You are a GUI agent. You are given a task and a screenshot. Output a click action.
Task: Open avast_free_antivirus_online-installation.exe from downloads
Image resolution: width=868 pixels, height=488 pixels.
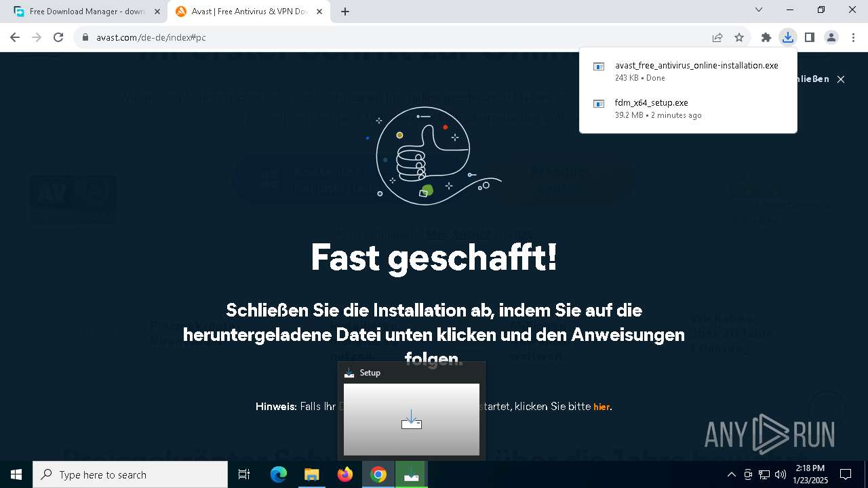[688, 71]
